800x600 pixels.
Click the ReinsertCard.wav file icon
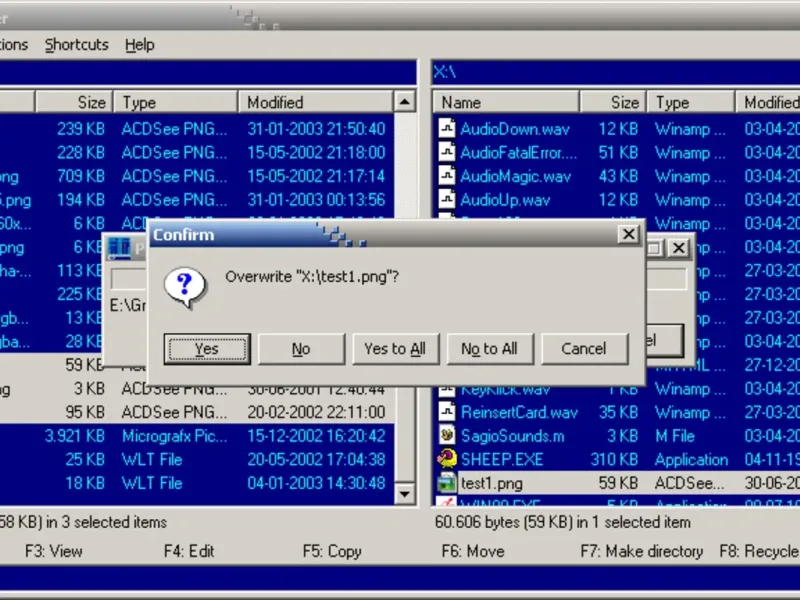tap(446, 412)
